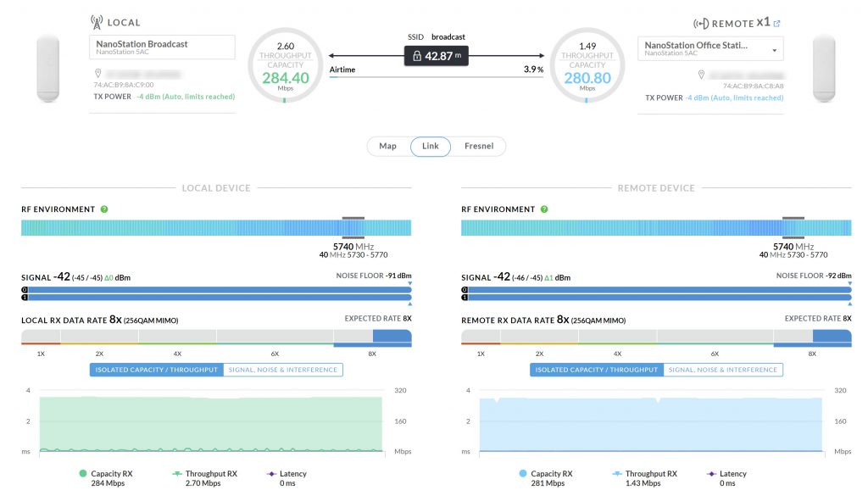Click remote RF Environment help icon
The image size is (868, 496).
(x=544, y=209)
